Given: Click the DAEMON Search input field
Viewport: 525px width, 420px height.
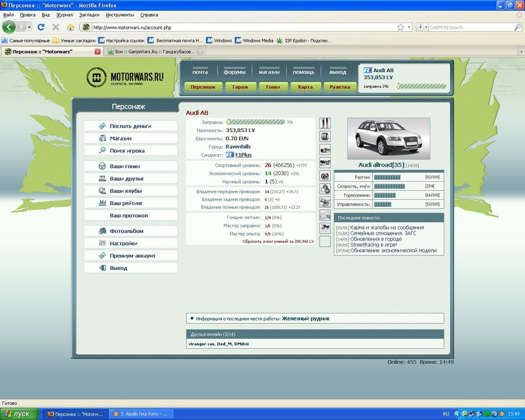Looking at the screenshot, I should click(x=471, y=28).
